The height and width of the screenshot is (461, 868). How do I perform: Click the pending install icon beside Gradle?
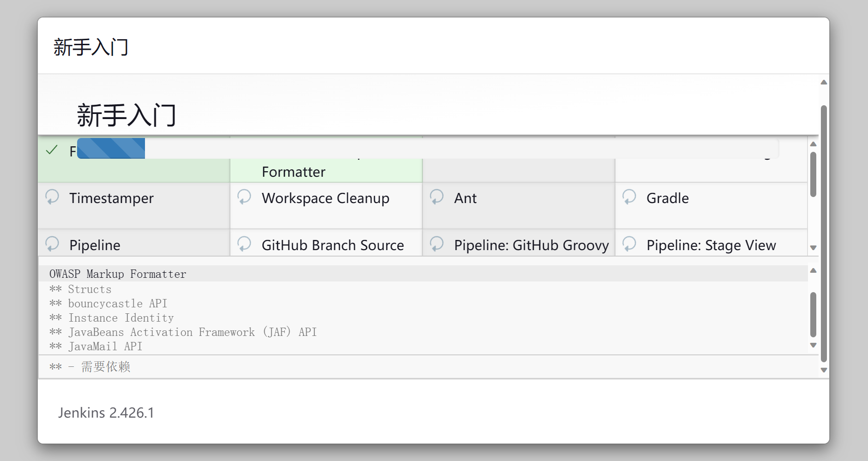click(629, 197)
